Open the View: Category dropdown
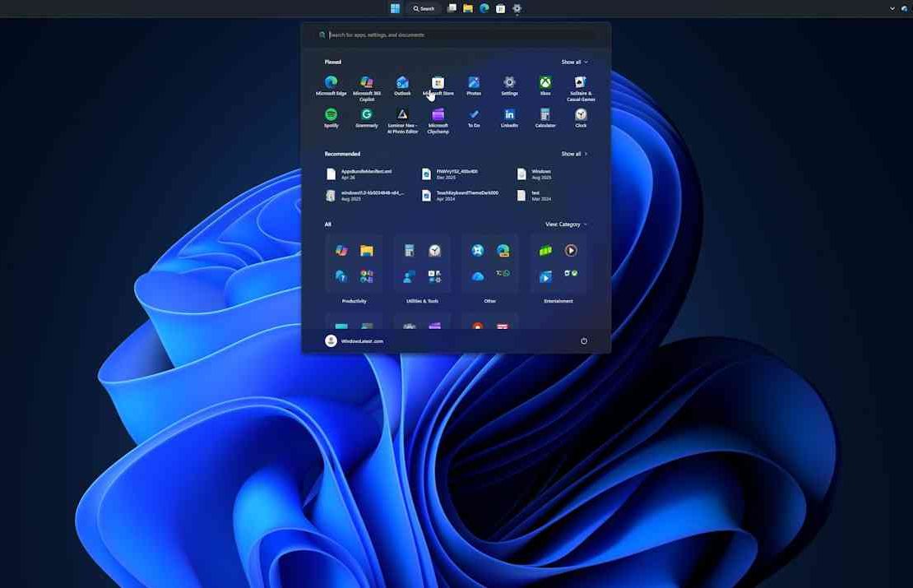Screen dimensions: 913x588 point(566,225)
